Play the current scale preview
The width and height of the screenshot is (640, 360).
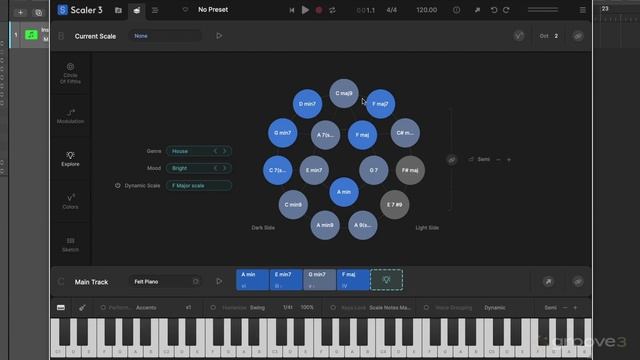tap(219, 36)
